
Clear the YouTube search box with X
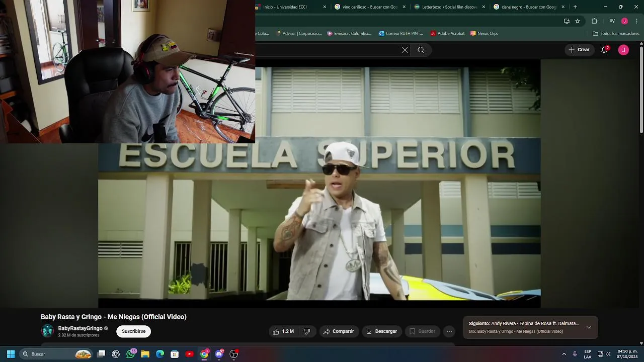click(x=405, y=50)
